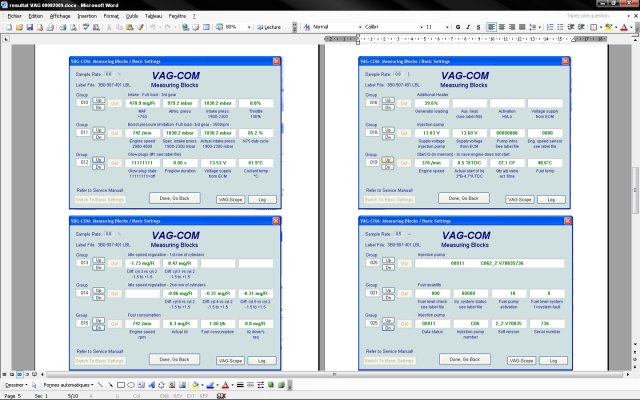The height and width of the screenshot is (400, 640).
Task: Click the Paste clipboard icon
Action: coord(129,27)
